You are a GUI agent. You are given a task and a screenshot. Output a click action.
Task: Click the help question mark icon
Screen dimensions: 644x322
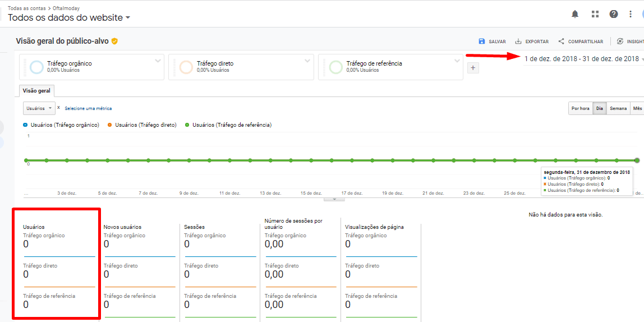pos(614,14)
